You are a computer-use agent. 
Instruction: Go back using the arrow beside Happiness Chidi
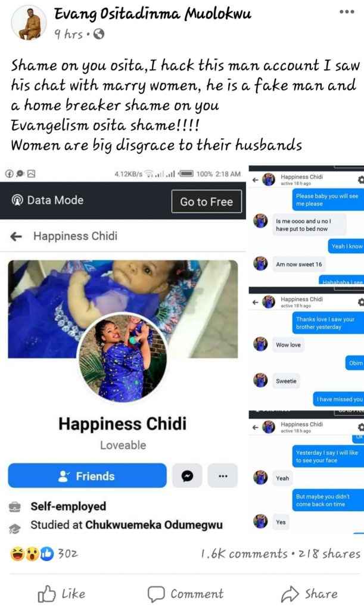pos(16,236)
